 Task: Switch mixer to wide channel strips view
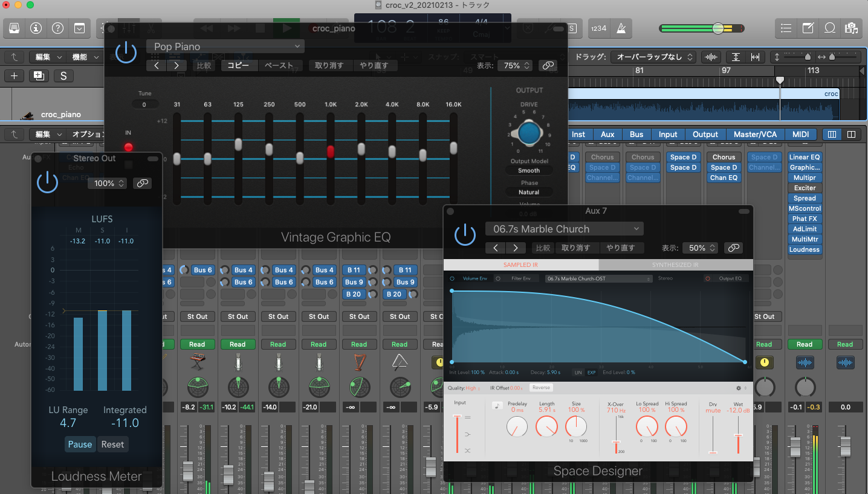851,134
